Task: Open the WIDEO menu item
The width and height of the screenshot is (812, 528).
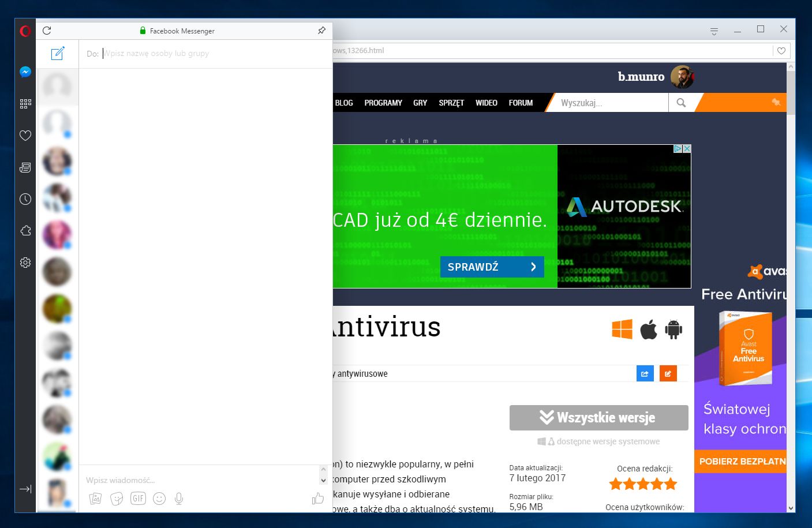Action: pos(487,103)
